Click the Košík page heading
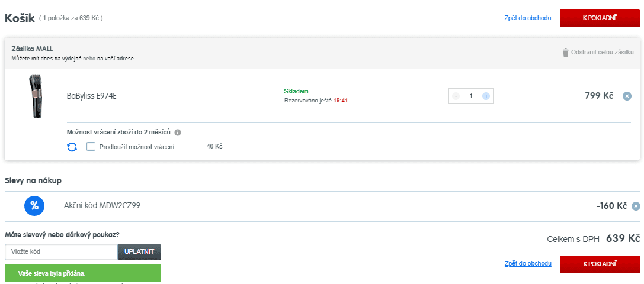Viewport: 644px width, 284px height. pos(20,18)
